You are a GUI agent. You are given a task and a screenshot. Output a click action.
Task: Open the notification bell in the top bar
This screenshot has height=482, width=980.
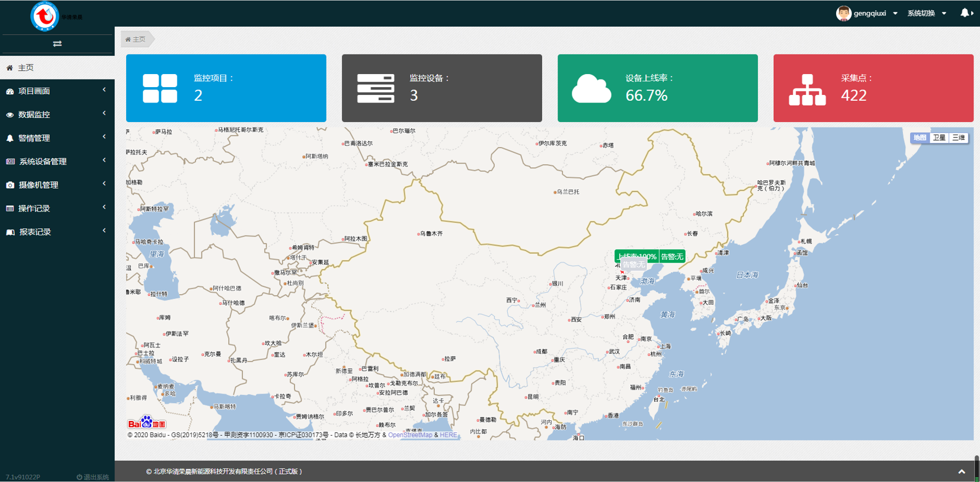[965, 12]
